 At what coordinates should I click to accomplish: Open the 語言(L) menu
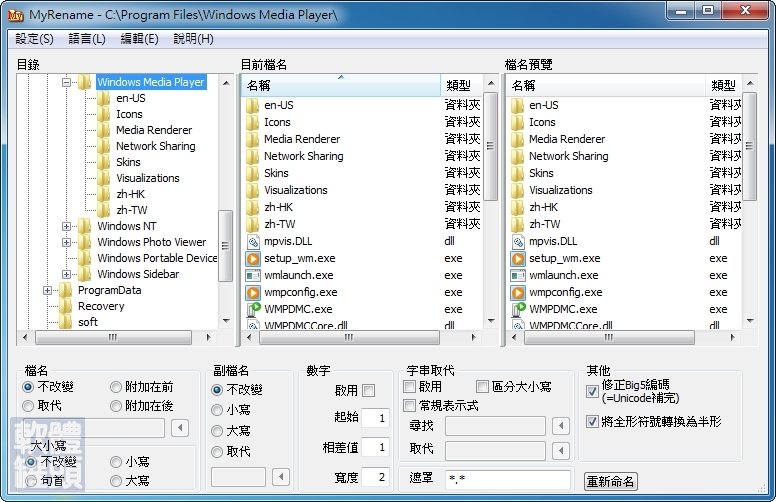click(x=87, y=39)
